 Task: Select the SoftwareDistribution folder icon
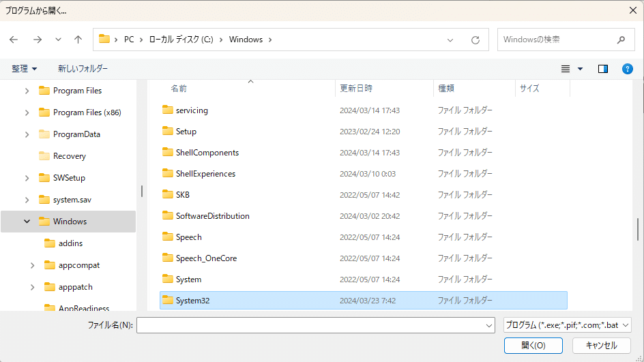pyautogui.click(x=168, y=215)
